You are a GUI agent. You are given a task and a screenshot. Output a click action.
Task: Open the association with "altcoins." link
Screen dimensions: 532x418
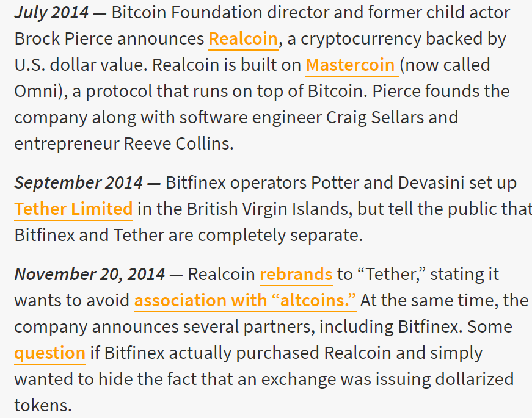point(245,300)
